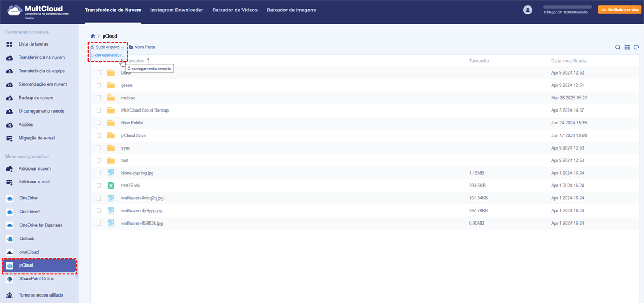Open the Lista de tarefas sidebar item
Screen dimensions: 644x303
[x=33, y=44]
